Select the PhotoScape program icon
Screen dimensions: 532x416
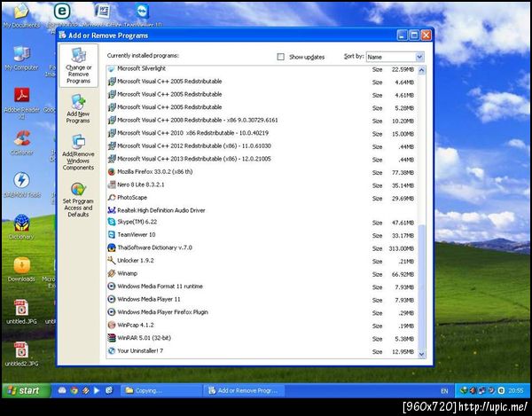[x=112, y=198]
